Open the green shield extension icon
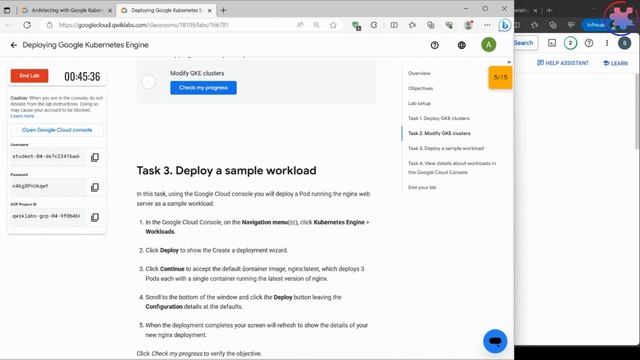The height and width of the screenshot is (360, 640). point(356,26)
